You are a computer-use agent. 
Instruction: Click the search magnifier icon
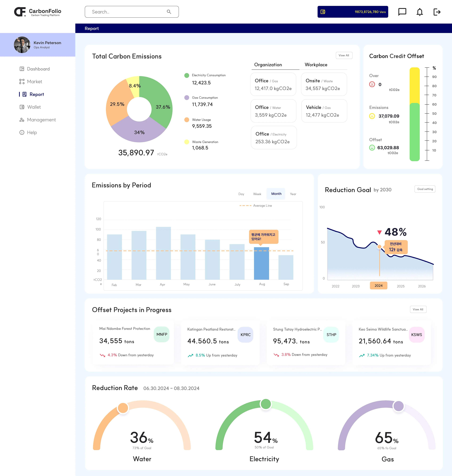(x=169, y=12)
